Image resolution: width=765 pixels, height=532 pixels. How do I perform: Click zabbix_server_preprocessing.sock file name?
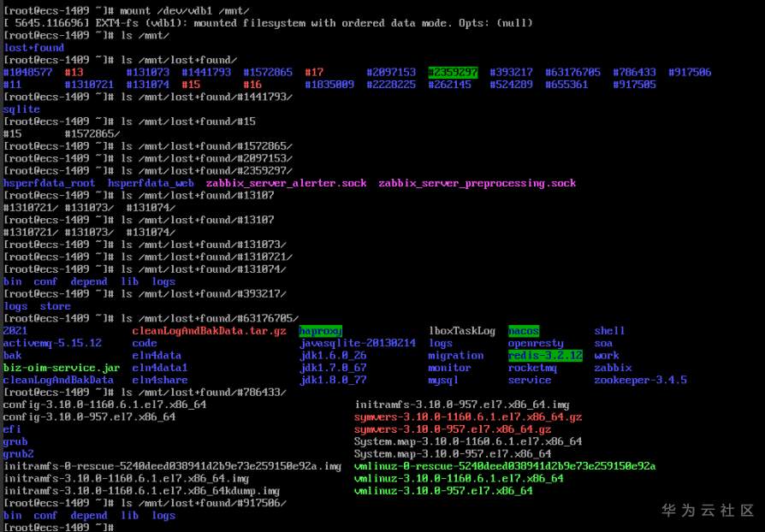[477, 183]
